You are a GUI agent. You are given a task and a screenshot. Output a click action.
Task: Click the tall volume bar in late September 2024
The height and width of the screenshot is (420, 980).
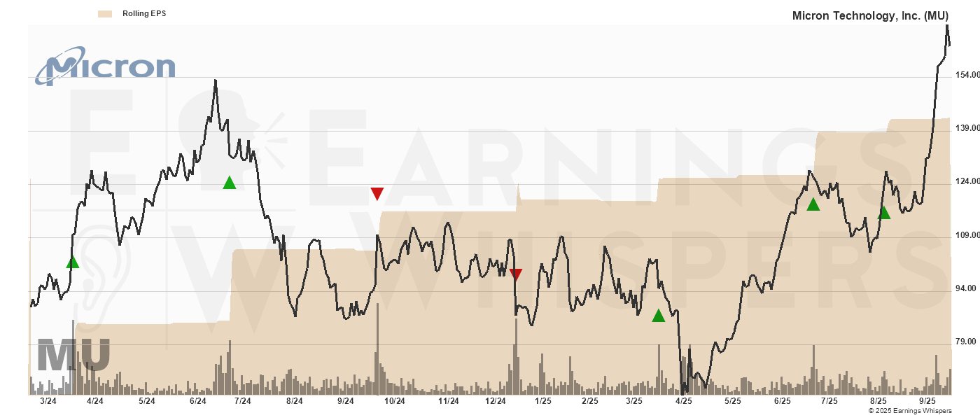377,349
